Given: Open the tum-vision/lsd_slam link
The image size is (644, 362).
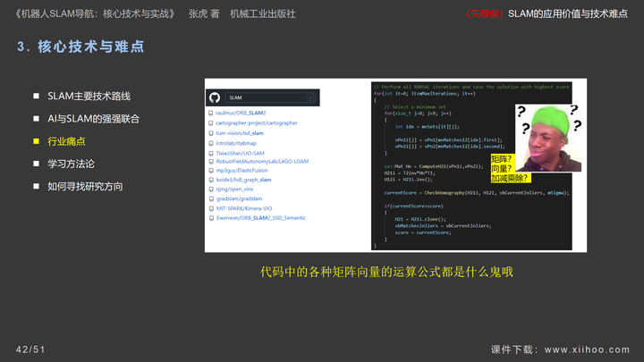Looking at the screenshot, I should point(240,133).
